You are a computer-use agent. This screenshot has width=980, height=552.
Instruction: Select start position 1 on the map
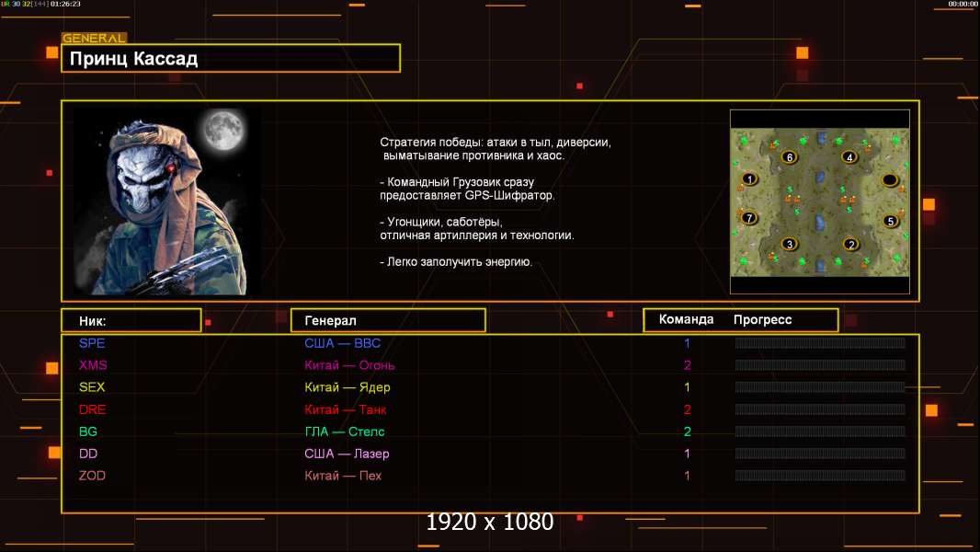click(749, 179)
